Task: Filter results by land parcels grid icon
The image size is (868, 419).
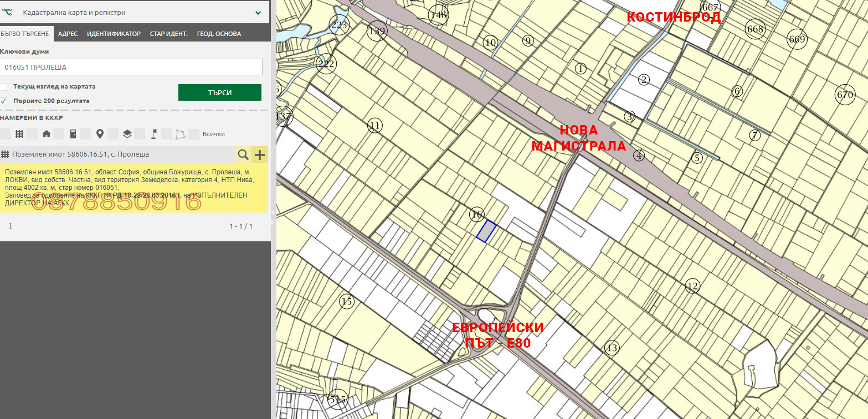Action: [19, 134]
